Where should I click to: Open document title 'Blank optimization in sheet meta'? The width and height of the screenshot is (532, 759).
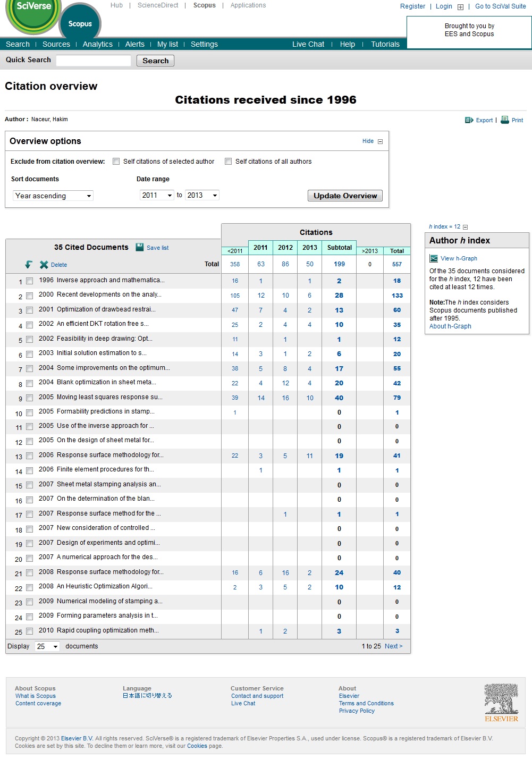pos(106,382)
